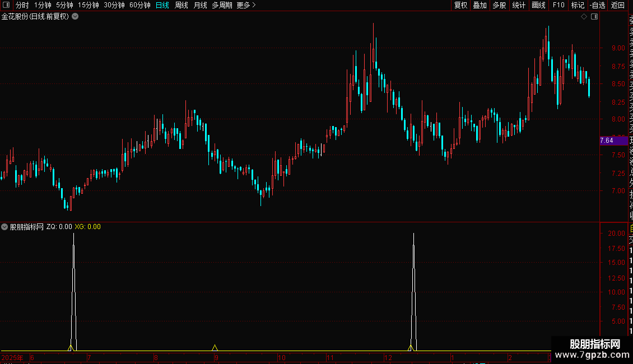Switch to the 日线 daily period

[162, 5]
